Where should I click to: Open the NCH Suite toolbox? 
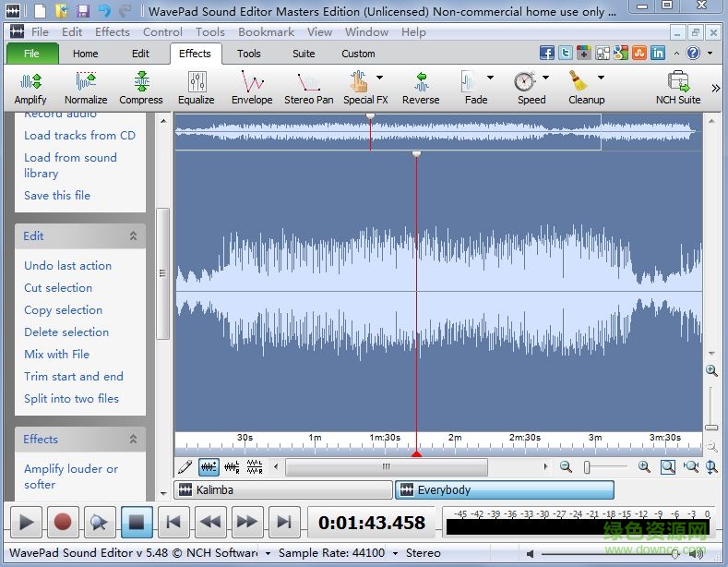click(x=678, y=88)
